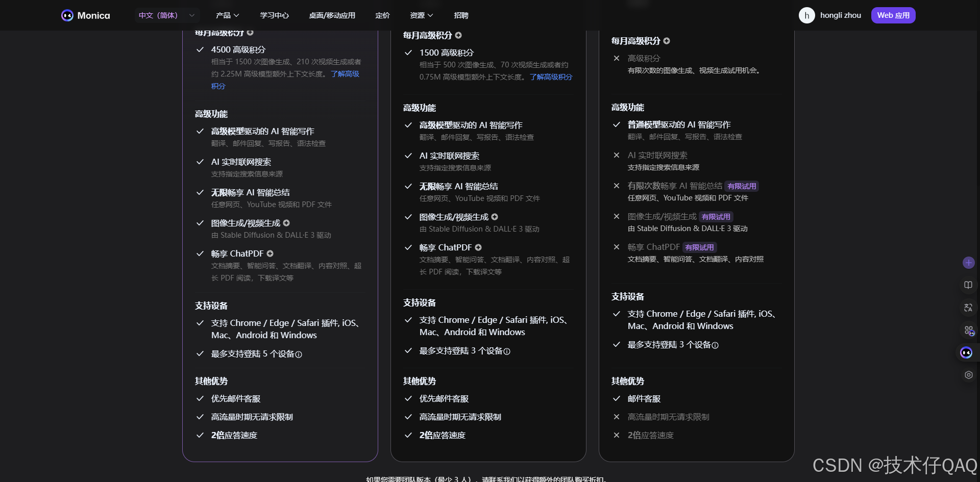Image resolution: width=980 pixels, height=482 pixels.
Task: Click the Monica logo in header
Action: click(x=85, y=15)
